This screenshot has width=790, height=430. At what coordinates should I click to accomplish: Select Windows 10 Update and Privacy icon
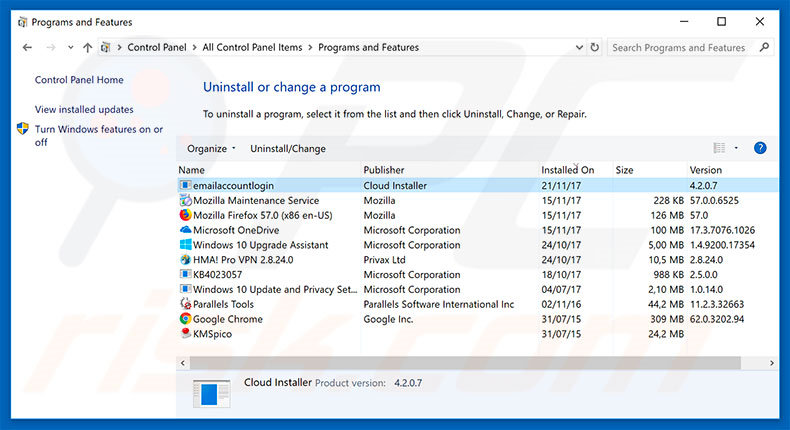tap(185, 289)
